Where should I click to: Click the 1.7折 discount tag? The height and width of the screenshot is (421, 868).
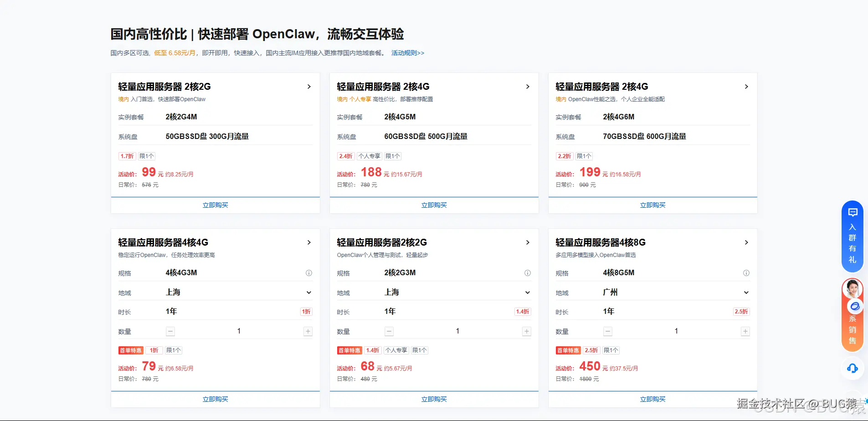(x=127, y=156)
